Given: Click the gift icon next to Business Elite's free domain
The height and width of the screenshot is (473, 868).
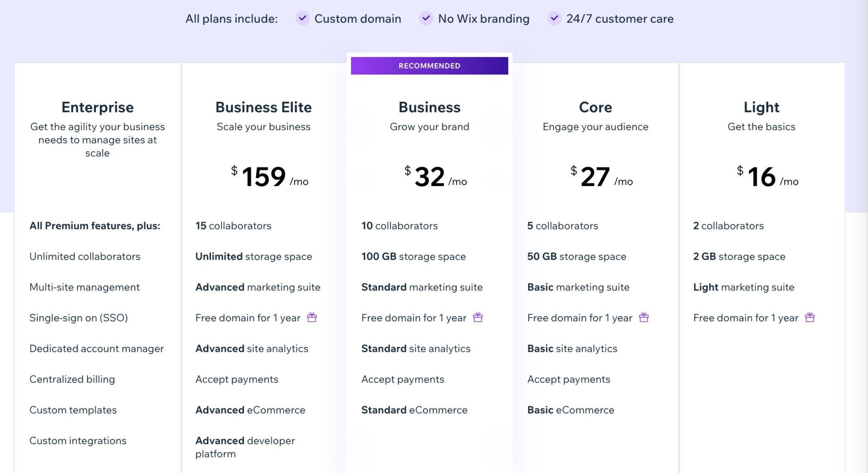Looking at the screenshot, I should [311, 318].
